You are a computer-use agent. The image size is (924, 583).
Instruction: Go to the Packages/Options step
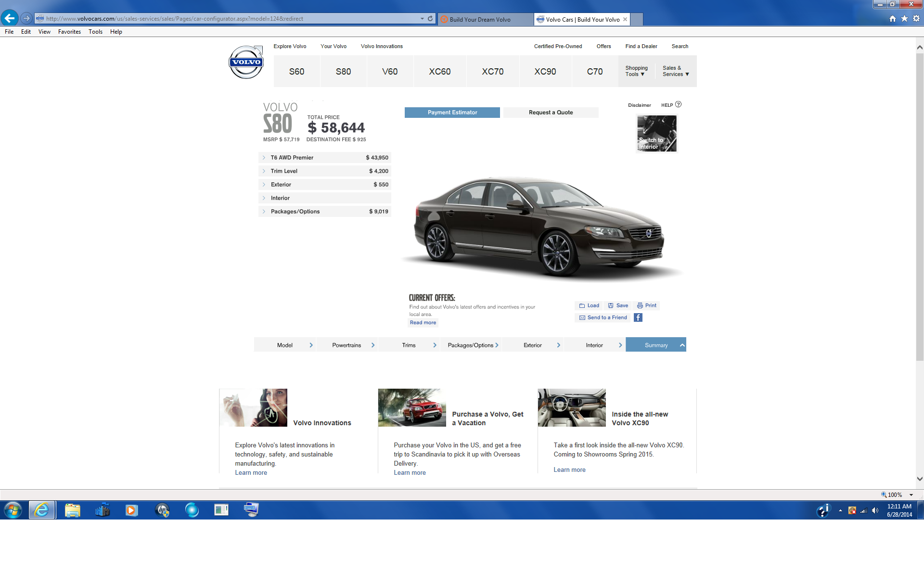[471, 345]
